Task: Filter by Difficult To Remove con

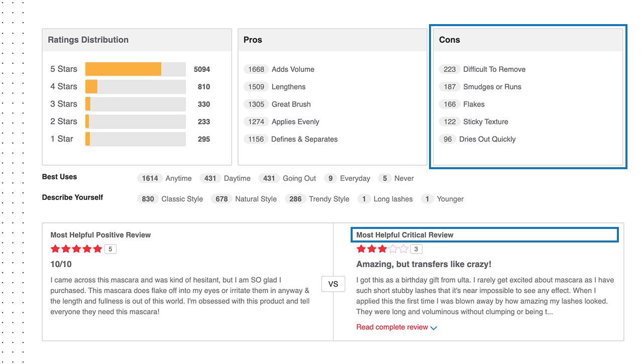Action: pyautogui.click(x=482, y=69)
